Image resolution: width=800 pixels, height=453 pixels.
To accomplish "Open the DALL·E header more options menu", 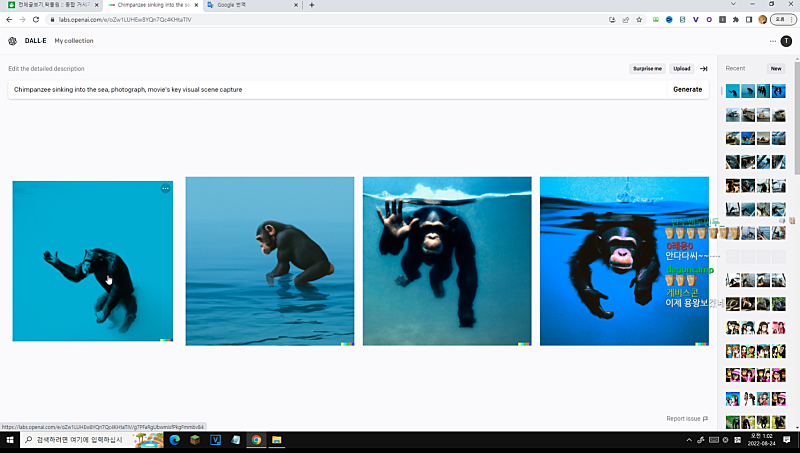I will pyautogui.click(x=773, y=41).
